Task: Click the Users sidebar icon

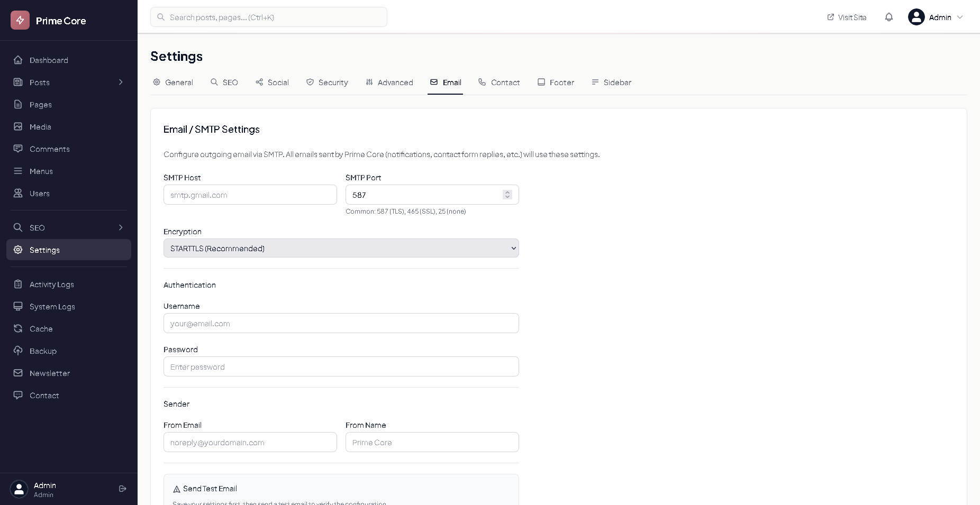Action: [x=18, y=193]
